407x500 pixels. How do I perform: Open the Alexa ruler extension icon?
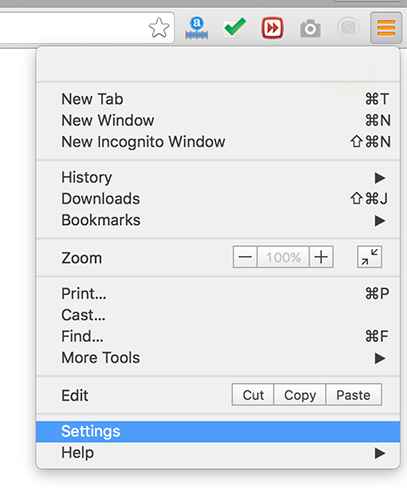click(x=197, y=28)
